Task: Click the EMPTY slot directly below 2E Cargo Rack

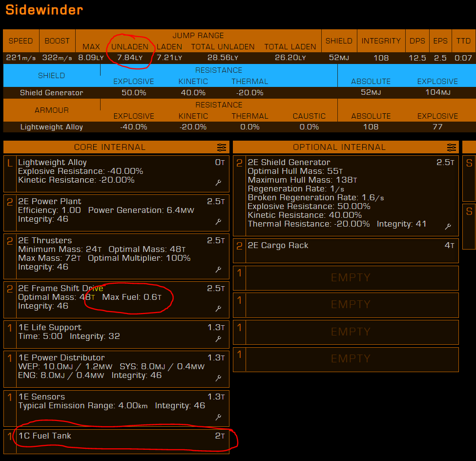Action: [346, 278]
